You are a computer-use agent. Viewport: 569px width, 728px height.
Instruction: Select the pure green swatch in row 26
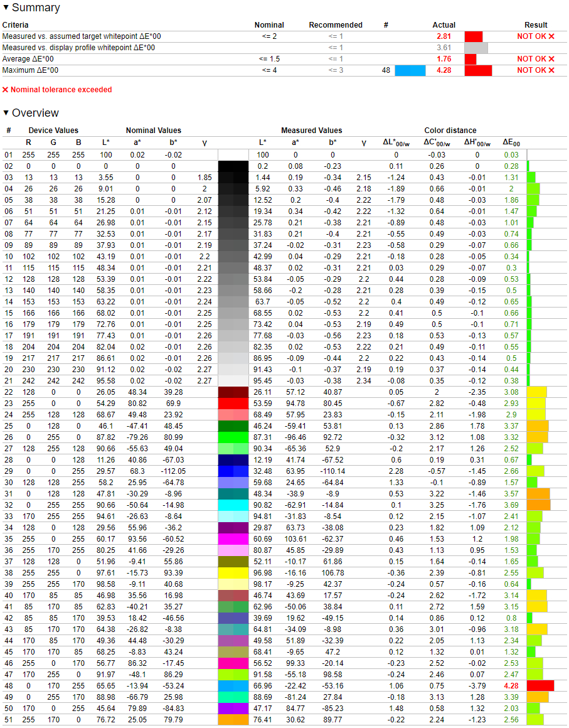[233, 437]
